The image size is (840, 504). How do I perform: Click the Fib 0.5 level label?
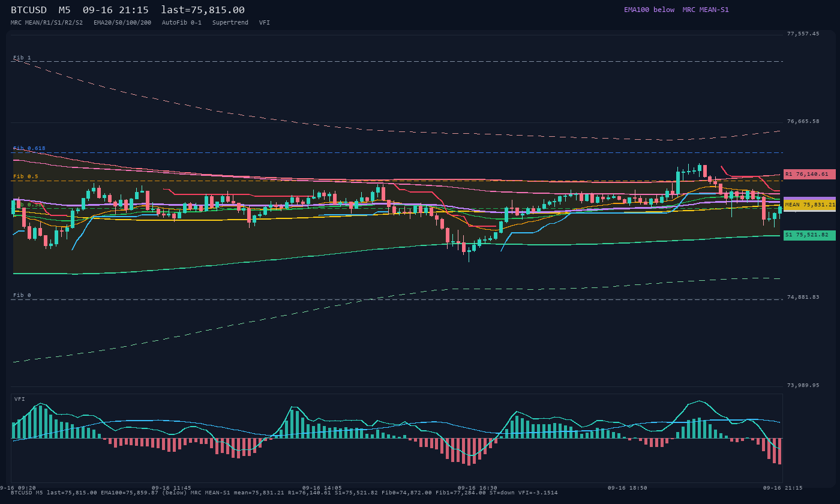coord(26,176)
